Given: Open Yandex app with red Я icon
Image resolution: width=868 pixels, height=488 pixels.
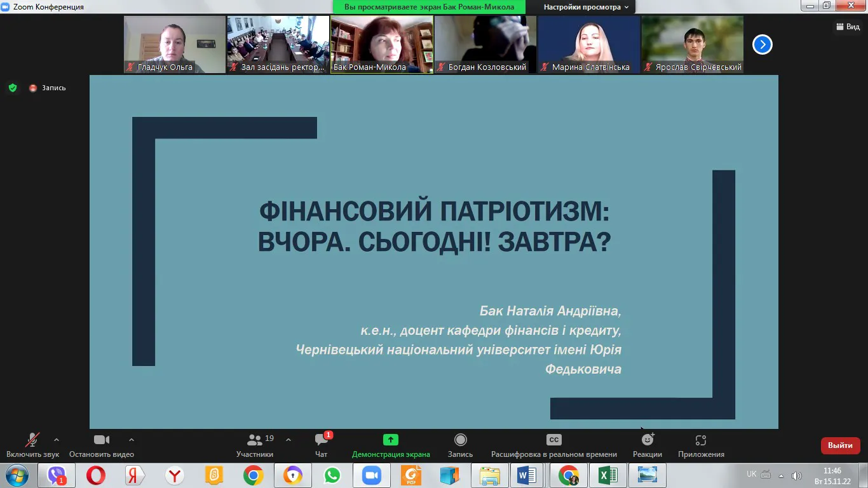Looking at the screenshot, I should [x=135, y=475].
